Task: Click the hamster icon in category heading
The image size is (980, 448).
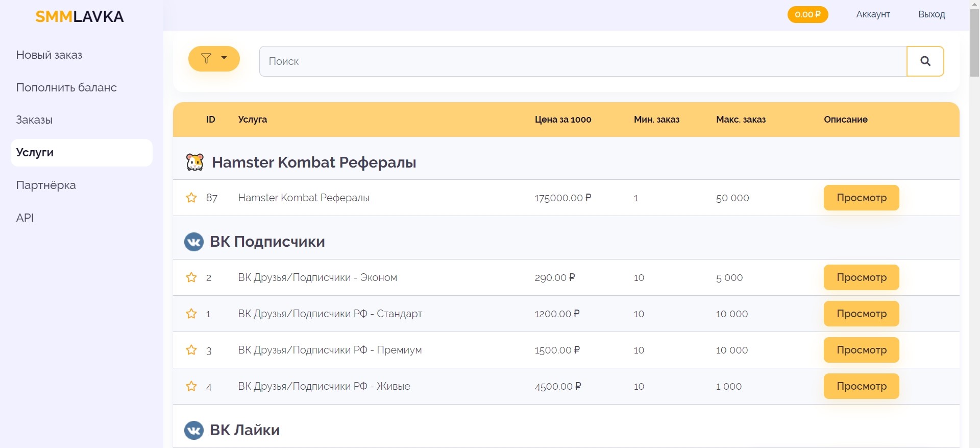Action: (x=194, y=162)
